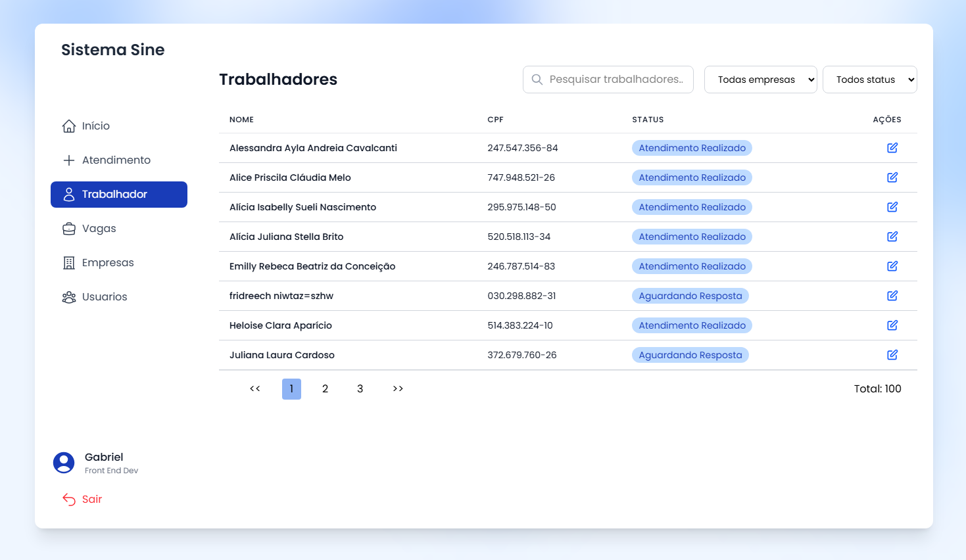Edit the Emilly Rebeca Beatriz da Conceição entry
Image resolution: width=966 pixels, height=560 pixels.
point(892,266)
